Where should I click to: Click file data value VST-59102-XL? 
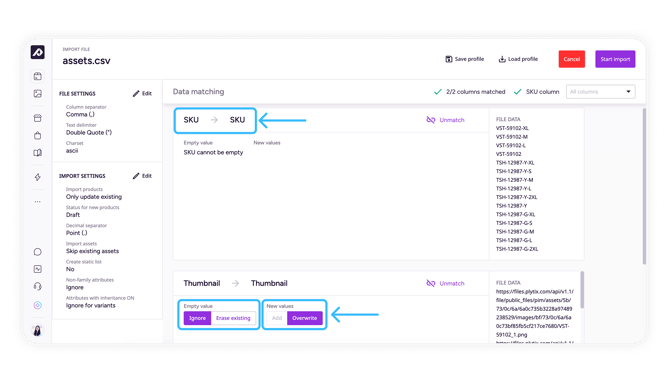tap(512, 128)
